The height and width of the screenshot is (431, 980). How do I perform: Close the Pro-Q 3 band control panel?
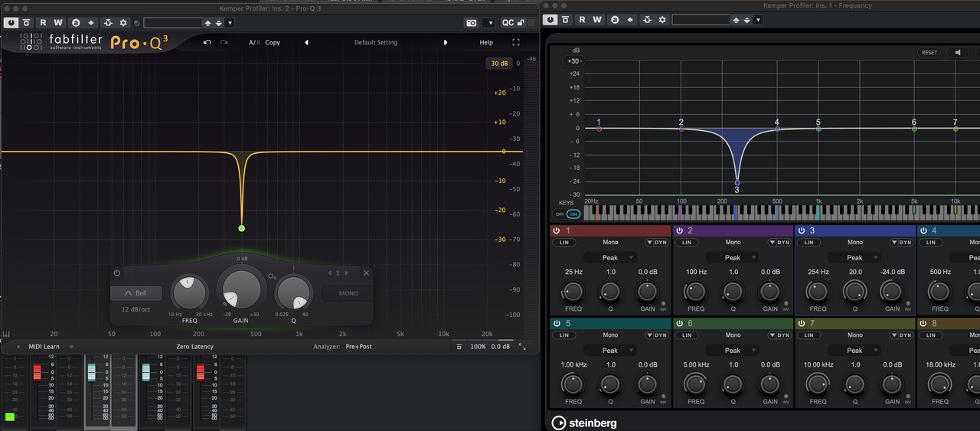click(366, 273)
